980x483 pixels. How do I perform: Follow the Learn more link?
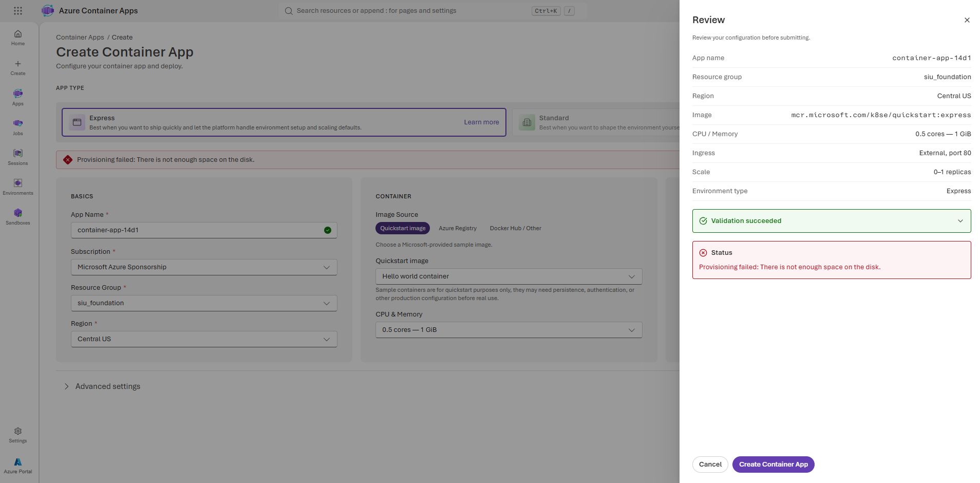(481, 122)
